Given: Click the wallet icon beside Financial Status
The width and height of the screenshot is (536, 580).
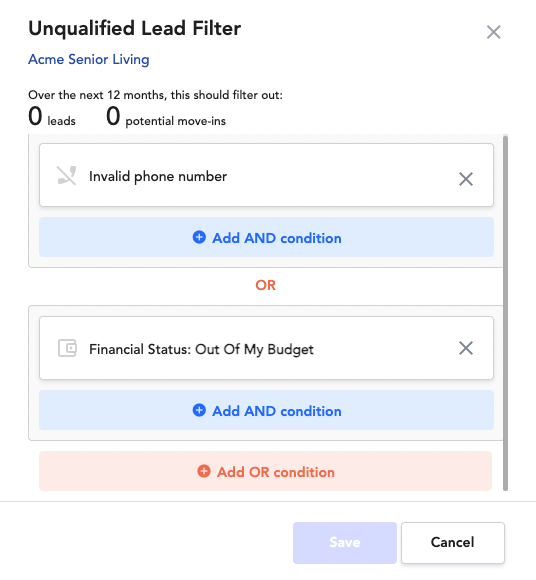Looking at the screenshot, I should (x=67, y=348).
